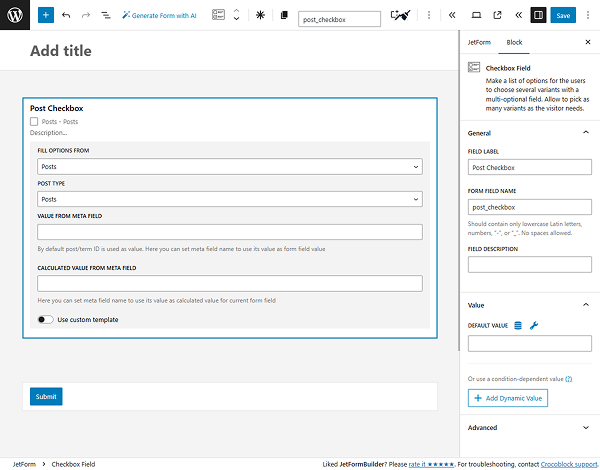600x470 pixels.
Task: Expand the Advanced panel
Action: point(529,428)
